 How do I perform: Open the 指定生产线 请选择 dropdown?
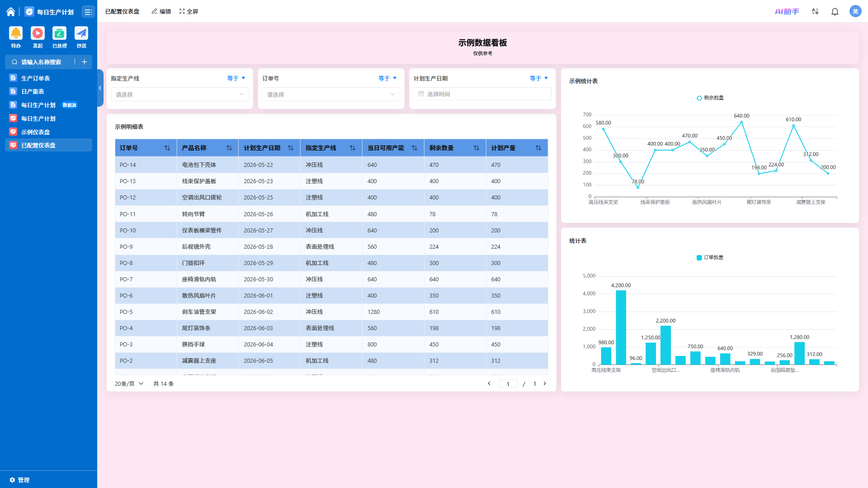click(179, 94)
